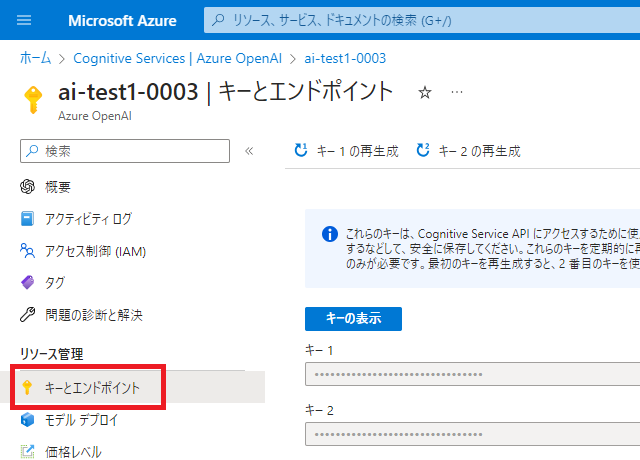
Task: Open 問題の診断と解決
Action: (x=94, y=315)
